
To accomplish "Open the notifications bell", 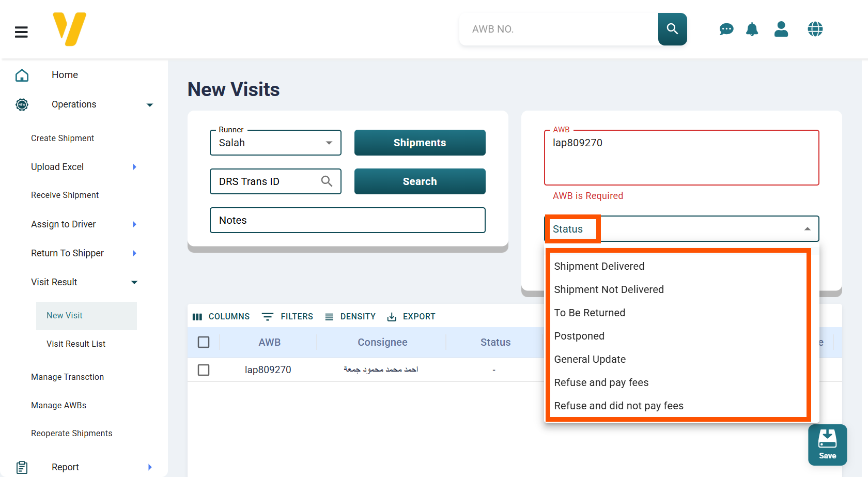I will [x=752, y=29].
